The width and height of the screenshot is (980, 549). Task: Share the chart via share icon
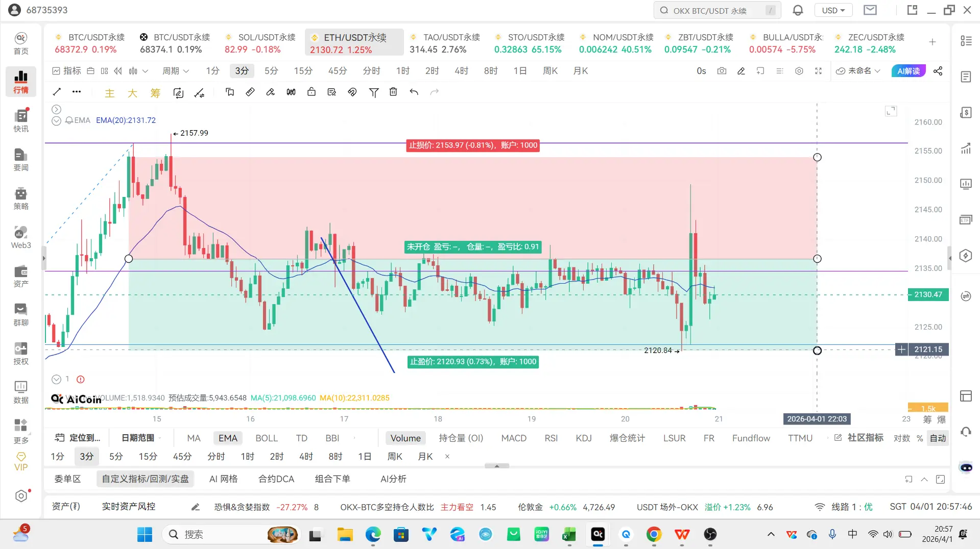click(938, 71)
